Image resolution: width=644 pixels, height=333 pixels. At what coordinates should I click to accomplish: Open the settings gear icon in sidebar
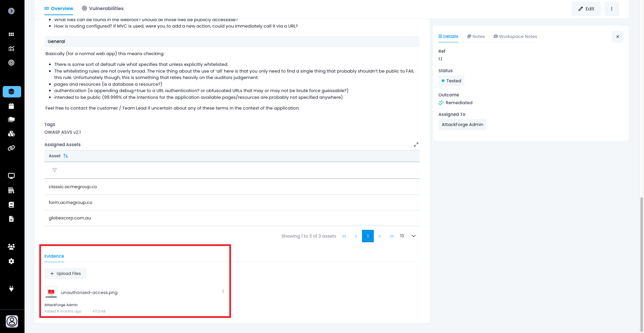(11, 261)
